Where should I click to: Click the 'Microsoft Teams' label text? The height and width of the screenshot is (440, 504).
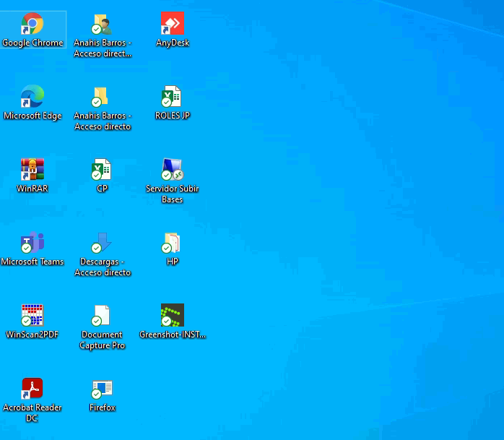click(x=32, y=261)
